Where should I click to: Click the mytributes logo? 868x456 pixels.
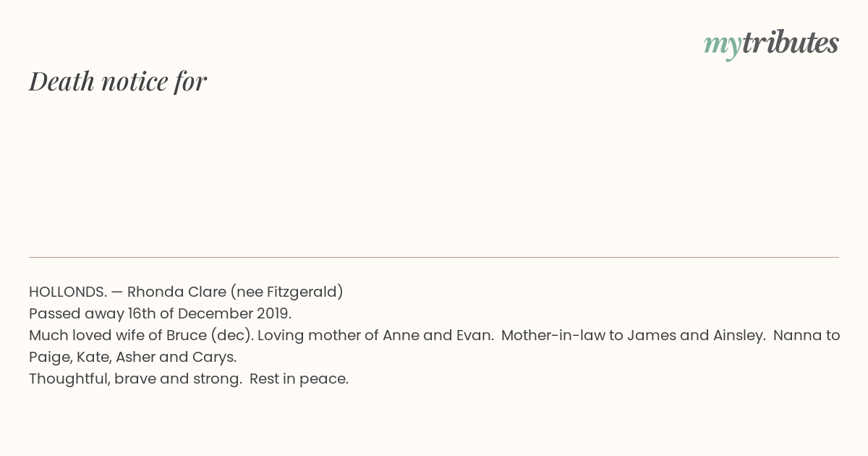(771, 44)
